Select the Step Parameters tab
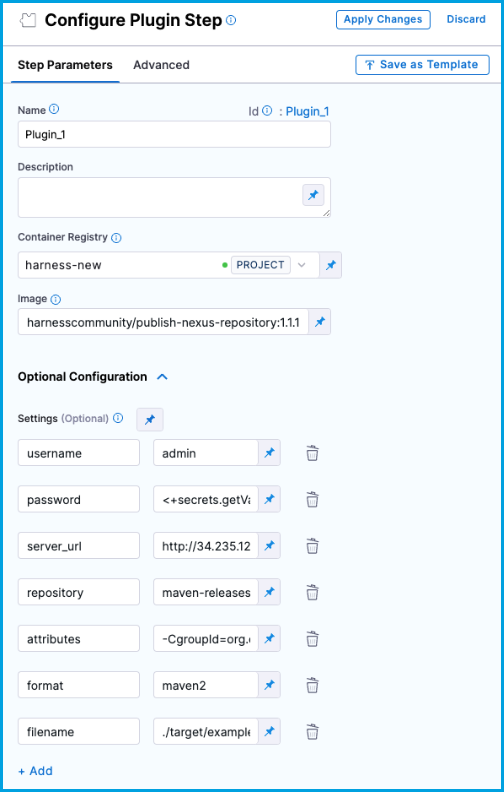Viewport: 504px width, 792px height. coord(65,65)
